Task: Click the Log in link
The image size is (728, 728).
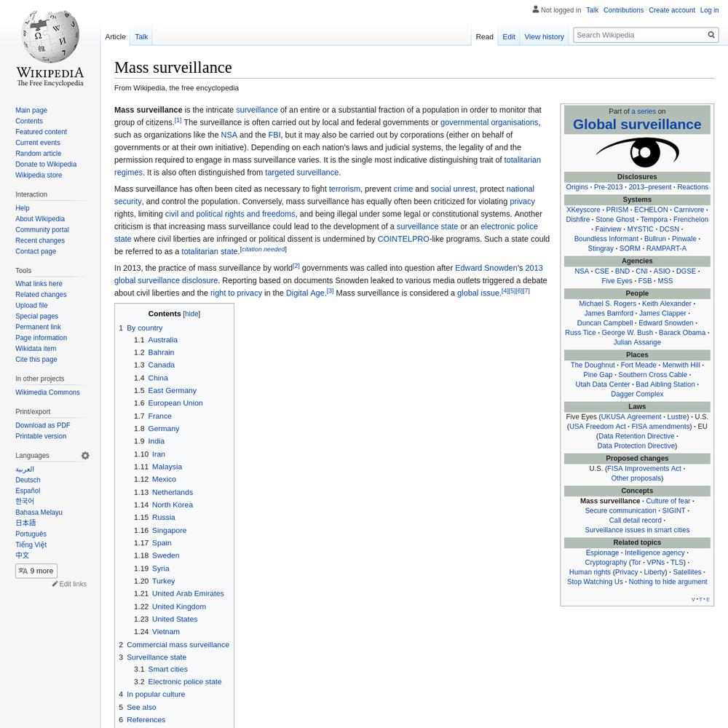Action: [709, 9]
